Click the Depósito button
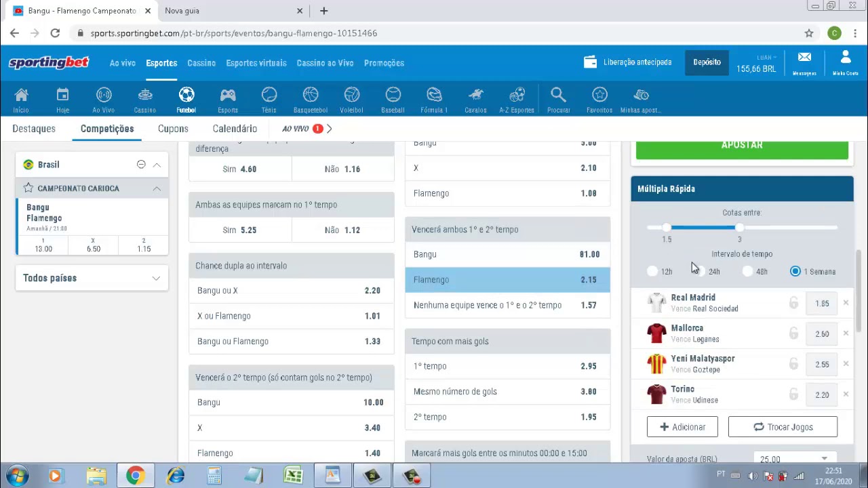The image size is (868, 488). point(707,62)
